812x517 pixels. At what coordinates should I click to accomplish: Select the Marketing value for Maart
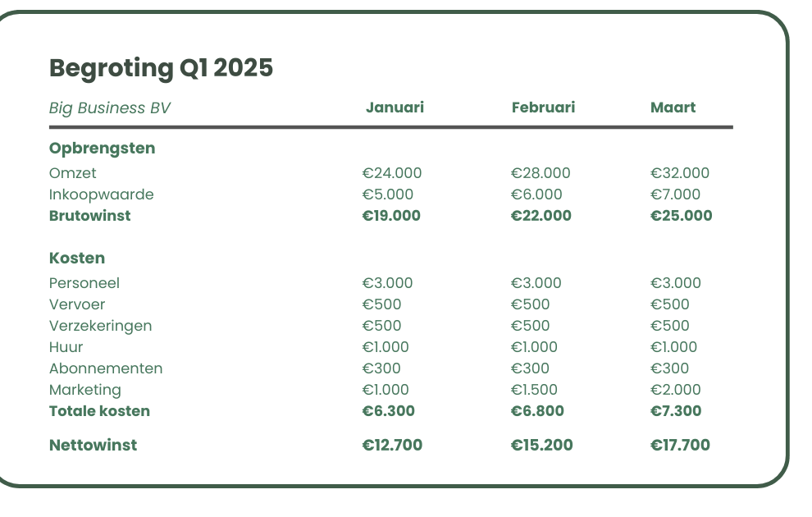(x=675, y=390)
